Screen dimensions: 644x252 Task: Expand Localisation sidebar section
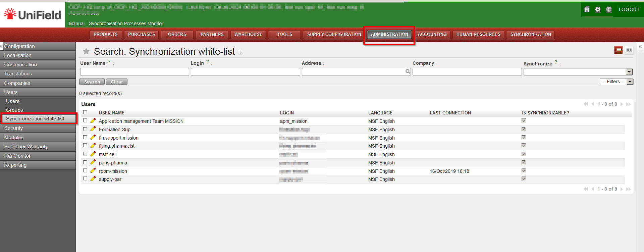tap(38, 55)
